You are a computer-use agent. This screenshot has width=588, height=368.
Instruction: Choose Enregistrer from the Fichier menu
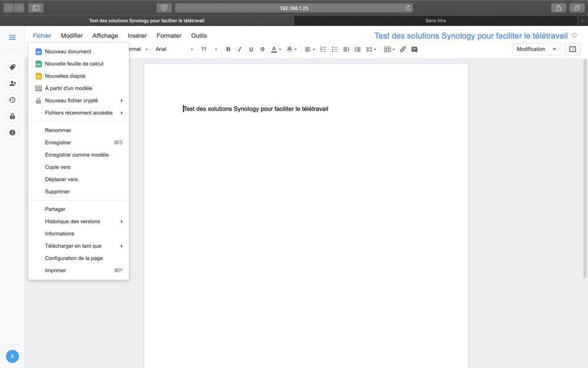(x=78, y=142)
